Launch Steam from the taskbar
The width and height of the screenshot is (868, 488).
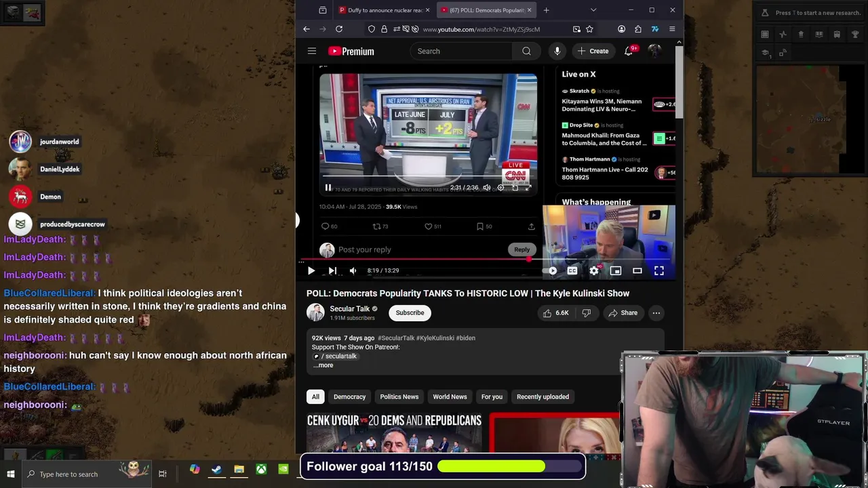[216, 470]
